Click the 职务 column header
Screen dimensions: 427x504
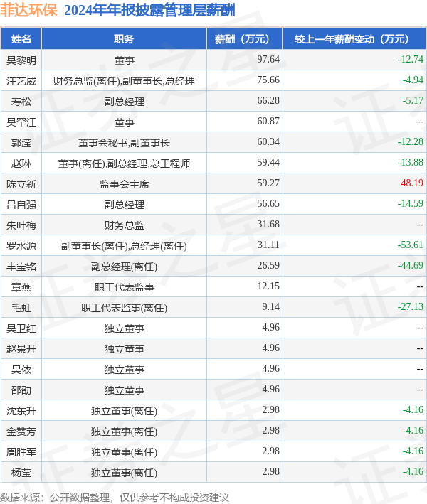[124, 39]
